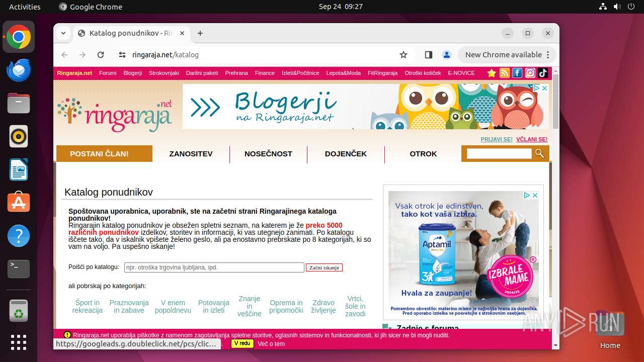This screenshot has width=644, height=362.
Task: Open the Izleti&Počitnice menu item
Action: tap(300, 73)
